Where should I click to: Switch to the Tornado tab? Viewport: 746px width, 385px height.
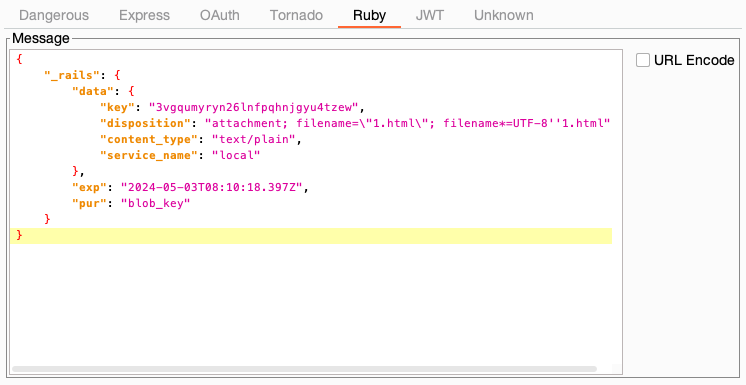[x=296, y=15]
